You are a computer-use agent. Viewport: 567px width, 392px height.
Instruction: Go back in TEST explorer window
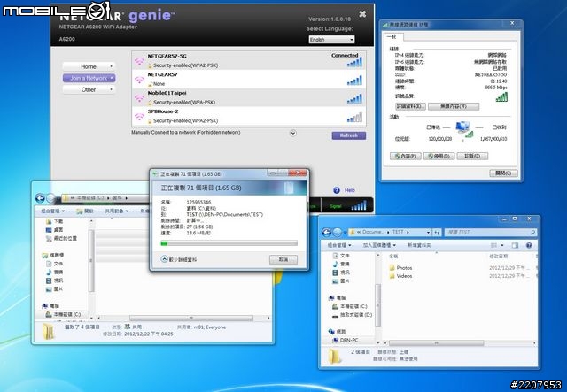(x=326, y=233)
